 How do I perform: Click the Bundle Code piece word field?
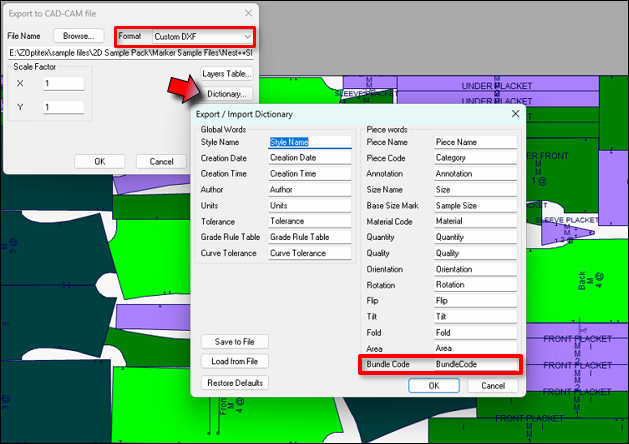[475, 364]
